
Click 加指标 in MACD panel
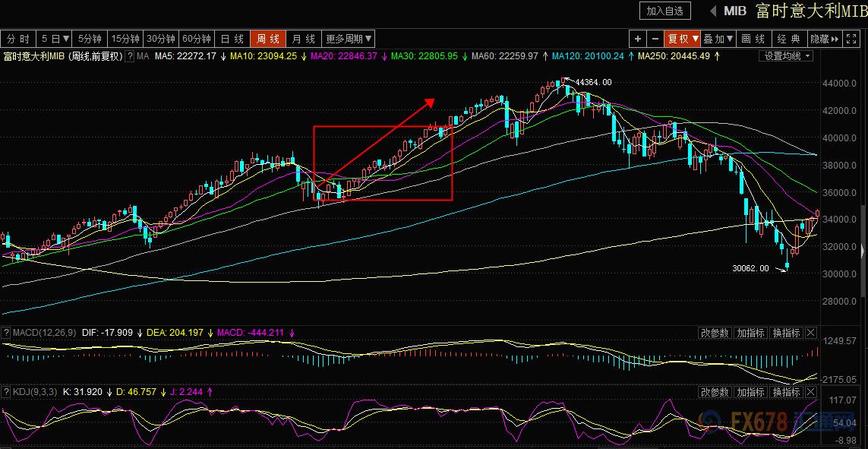750,333
